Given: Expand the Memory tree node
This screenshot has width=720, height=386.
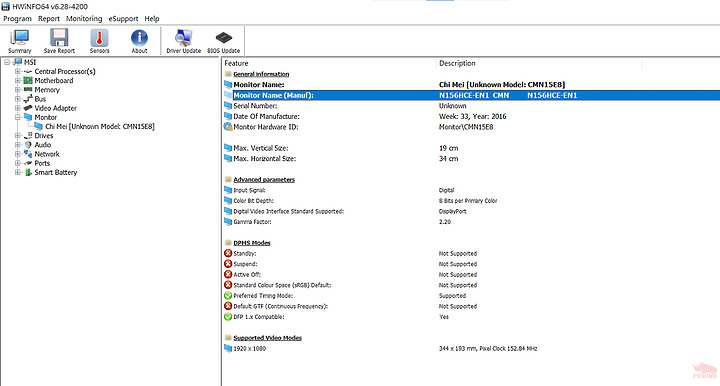Looking at the screenshot, I should click(17, 90).
